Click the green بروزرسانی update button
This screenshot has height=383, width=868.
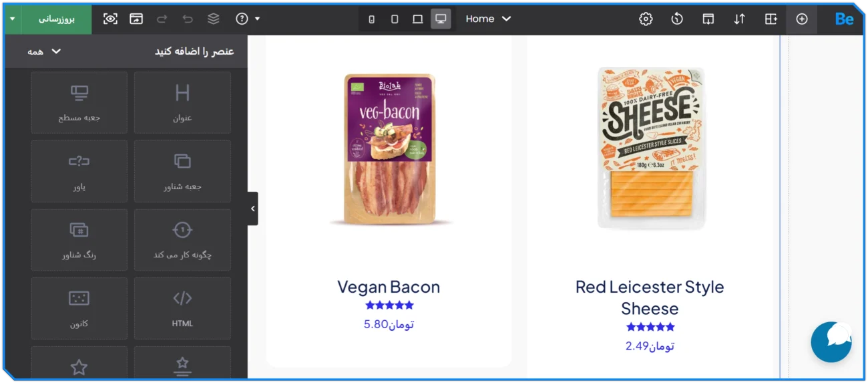57,19
